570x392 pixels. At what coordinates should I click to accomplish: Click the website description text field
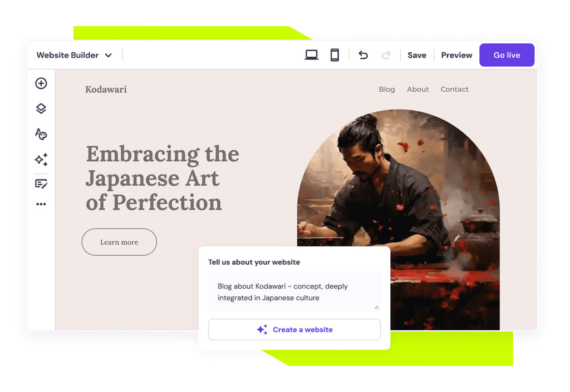click(294, 291)
